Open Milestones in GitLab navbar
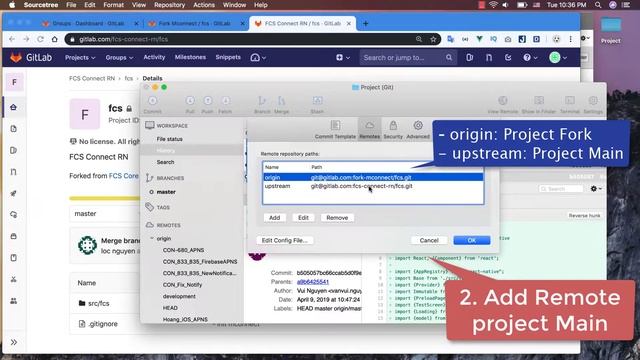 (190, 57)
